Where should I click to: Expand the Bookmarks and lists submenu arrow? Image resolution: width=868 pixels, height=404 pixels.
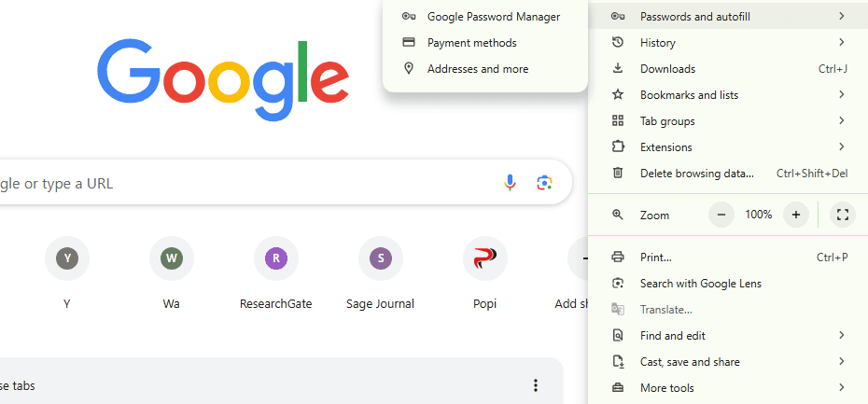(x=842, y=94)
